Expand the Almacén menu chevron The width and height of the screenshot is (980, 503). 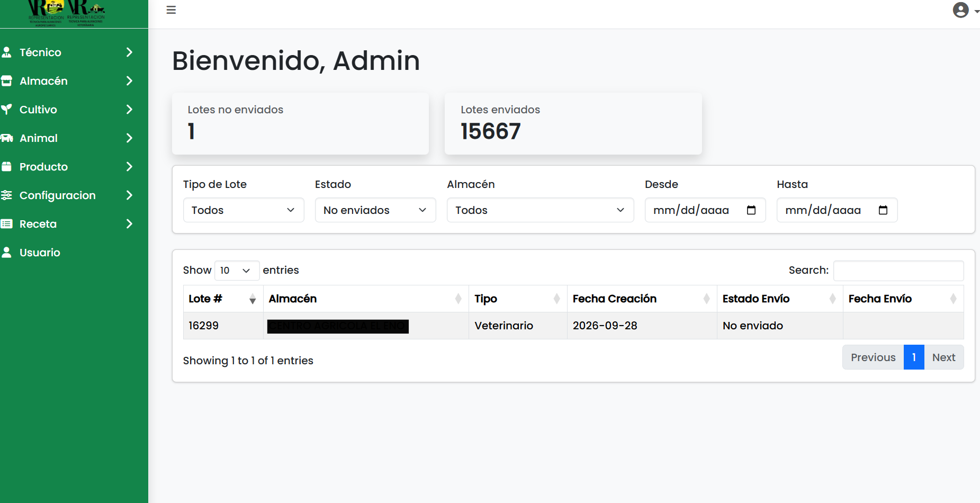tap(129, 81)
